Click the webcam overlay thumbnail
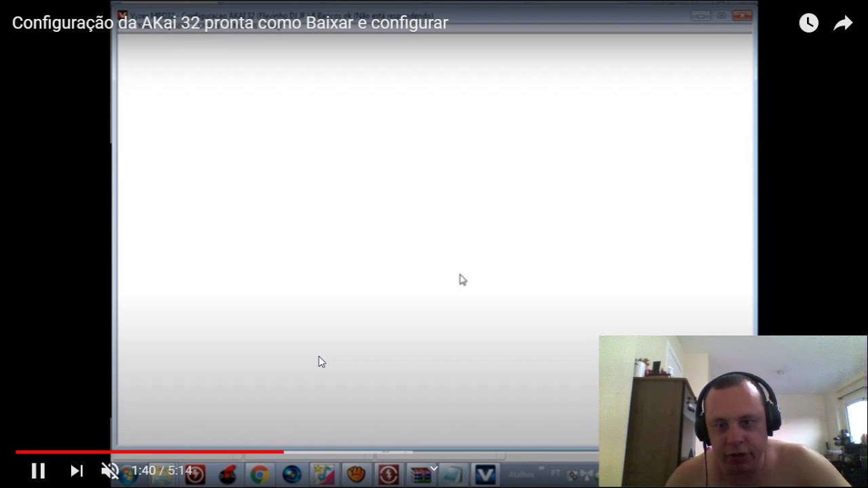 733,411
